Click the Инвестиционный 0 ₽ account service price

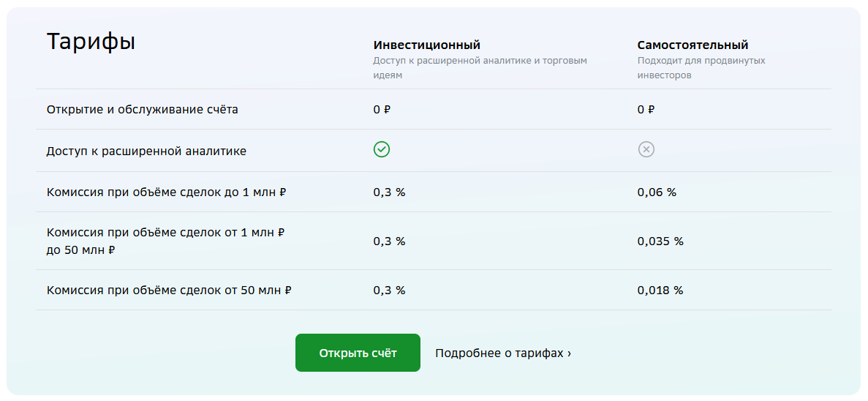pos(382,110)
